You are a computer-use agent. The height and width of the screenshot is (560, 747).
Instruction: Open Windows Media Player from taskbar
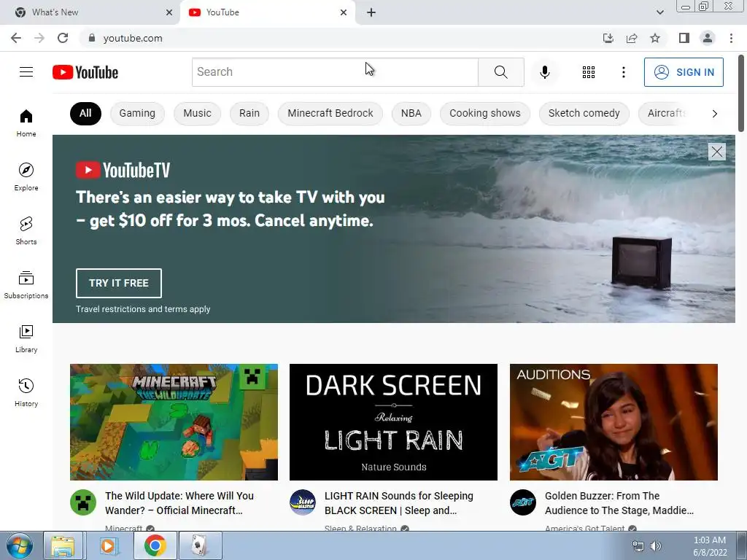click(x=109, y=545)
